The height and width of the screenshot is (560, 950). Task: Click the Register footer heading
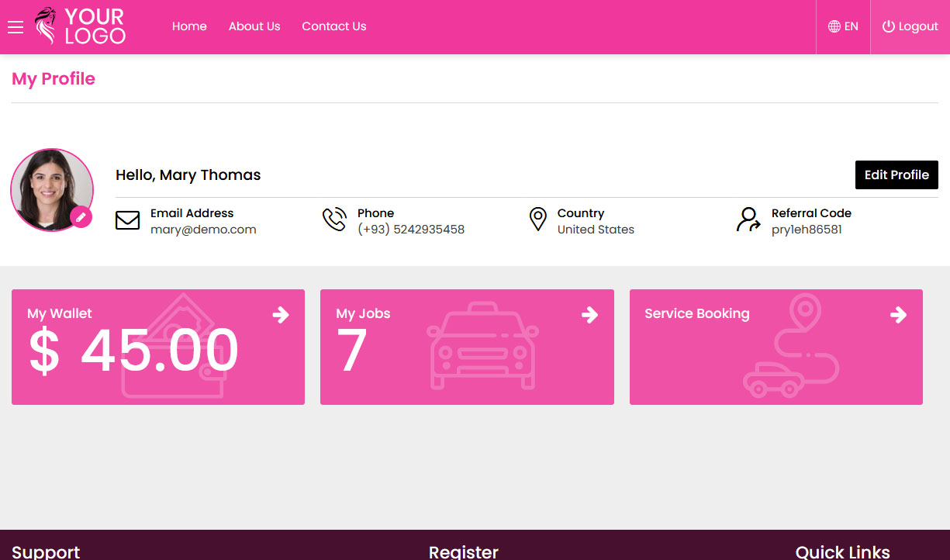[464, 551]
